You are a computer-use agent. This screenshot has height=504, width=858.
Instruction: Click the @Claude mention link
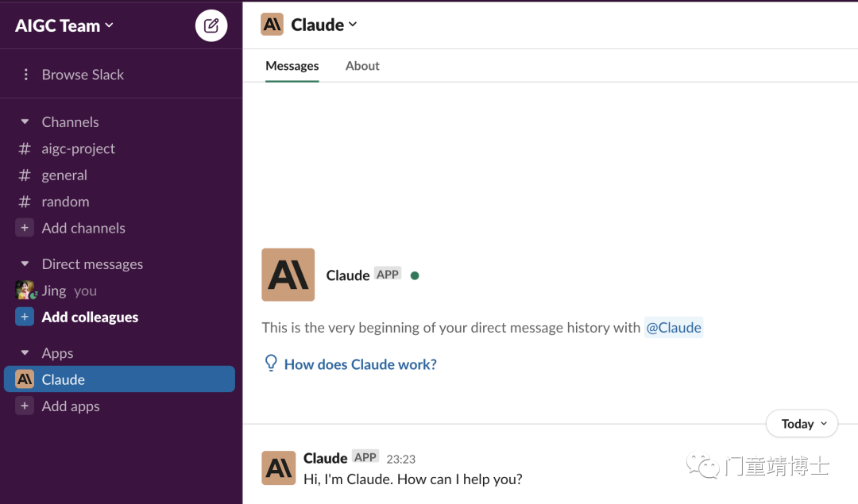(674, 328)
